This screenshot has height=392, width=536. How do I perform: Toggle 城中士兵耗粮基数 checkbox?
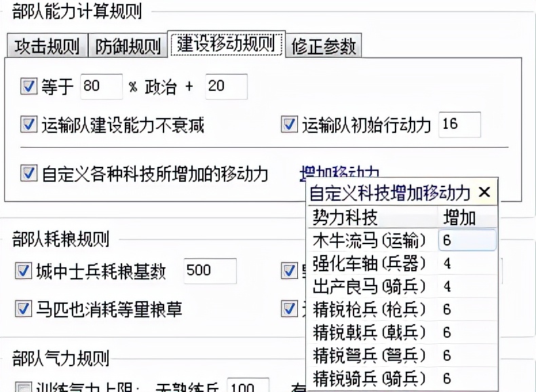click(x=24, y=271)
